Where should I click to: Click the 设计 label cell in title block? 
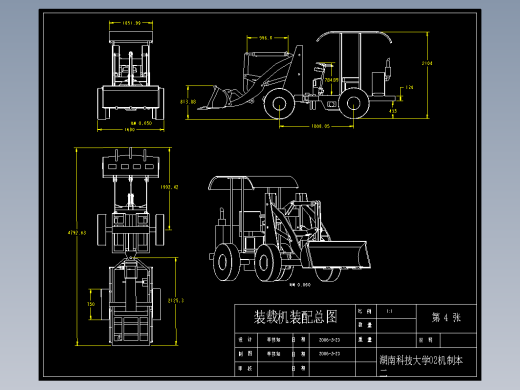245,340
